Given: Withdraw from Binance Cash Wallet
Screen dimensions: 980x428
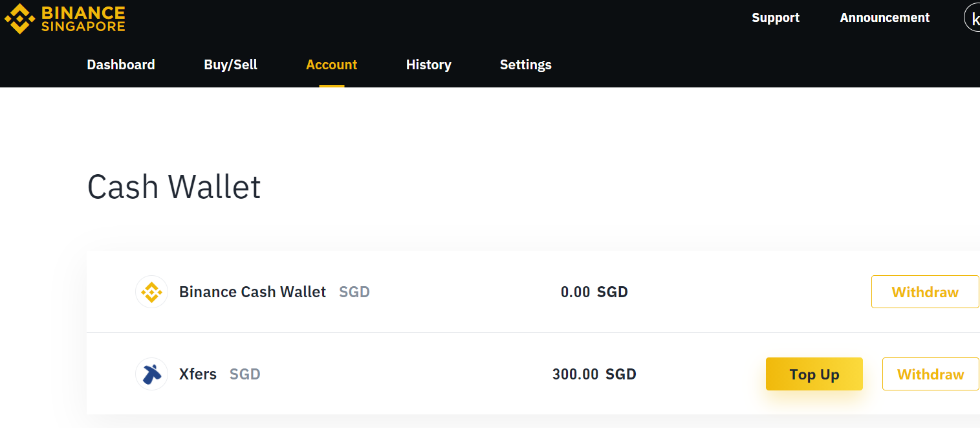Looking at the screenshot, I should coord(925,292).
